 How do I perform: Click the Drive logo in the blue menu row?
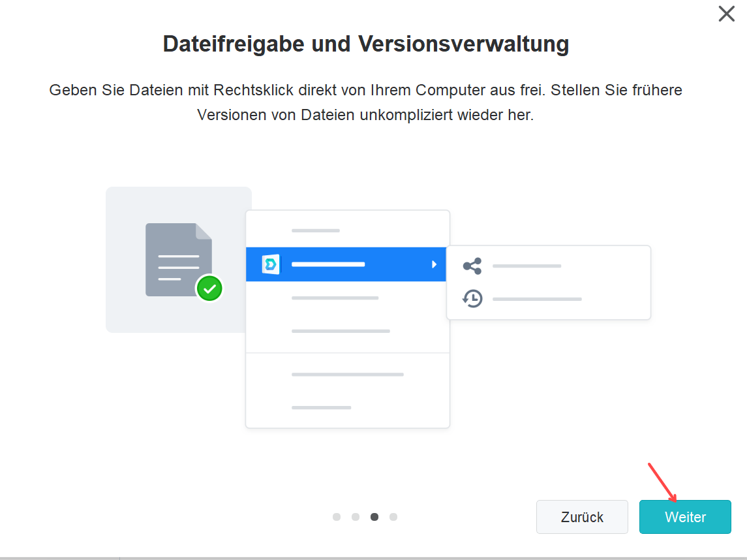point(270,264)
